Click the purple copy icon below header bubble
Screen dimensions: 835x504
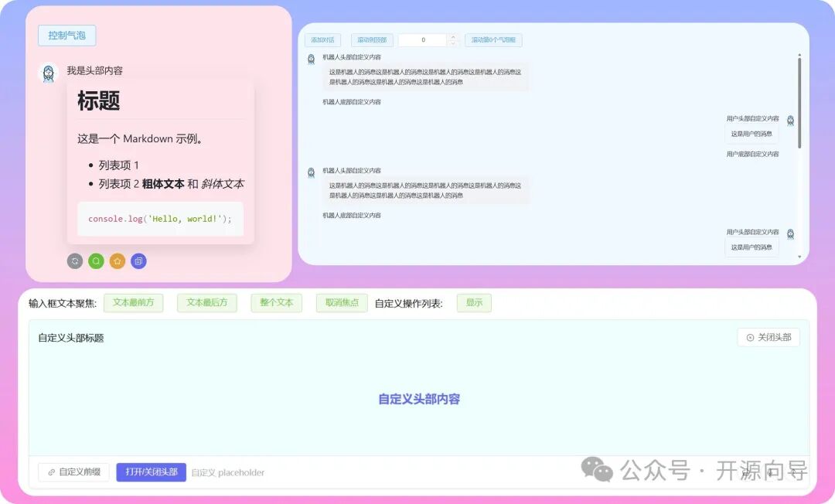point(138,261)
